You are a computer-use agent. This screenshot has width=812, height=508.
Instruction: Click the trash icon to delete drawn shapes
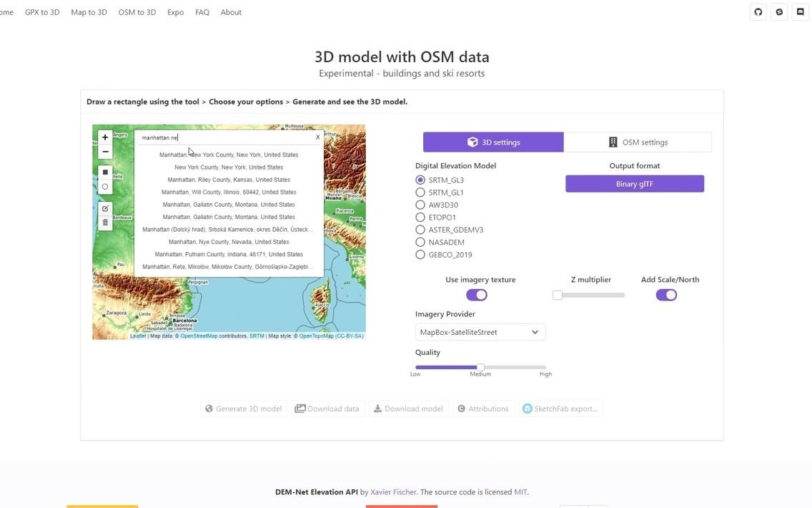click(x=105, y=222)
